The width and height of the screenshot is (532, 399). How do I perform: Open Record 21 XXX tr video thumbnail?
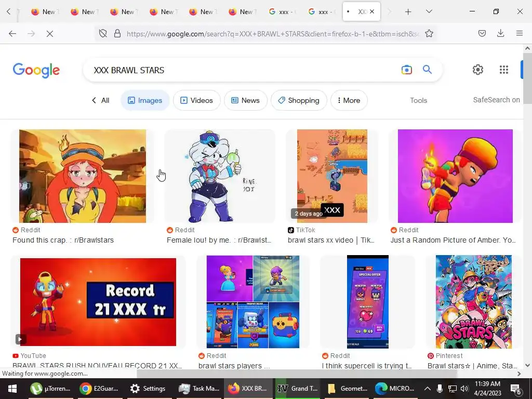point(98,302)
